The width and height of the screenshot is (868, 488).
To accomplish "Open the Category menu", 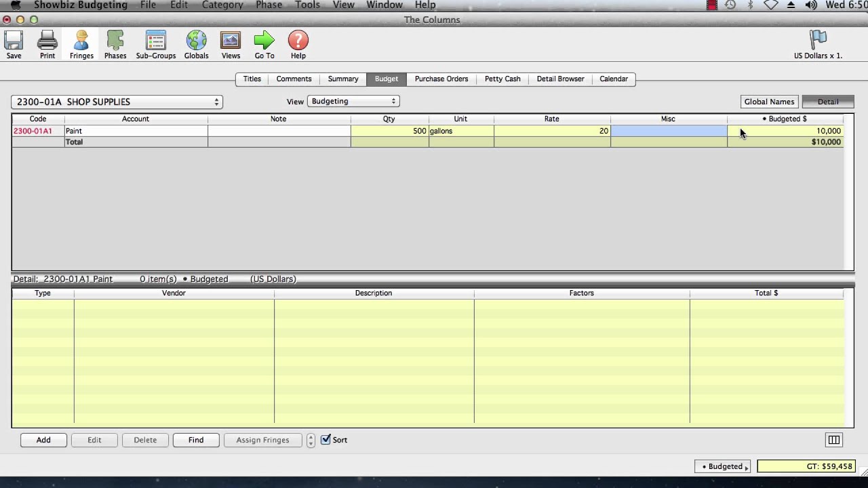I will 222,5.
